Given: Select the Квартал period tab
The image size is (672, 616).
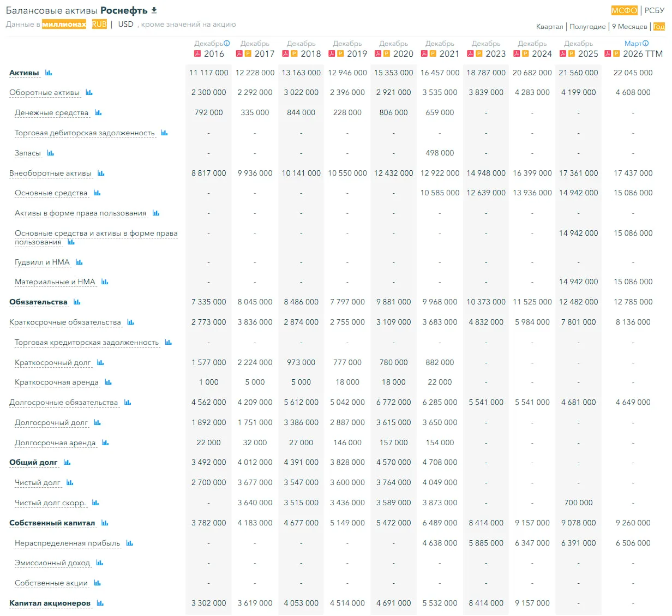Looking at the screenshot, I should [549, 26].
